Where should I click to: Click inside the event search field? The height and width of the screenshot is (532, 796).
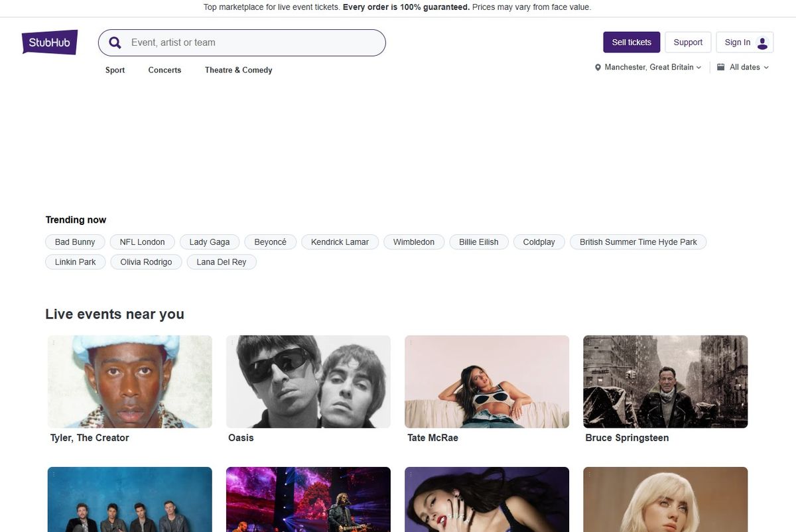pos(252,42)
